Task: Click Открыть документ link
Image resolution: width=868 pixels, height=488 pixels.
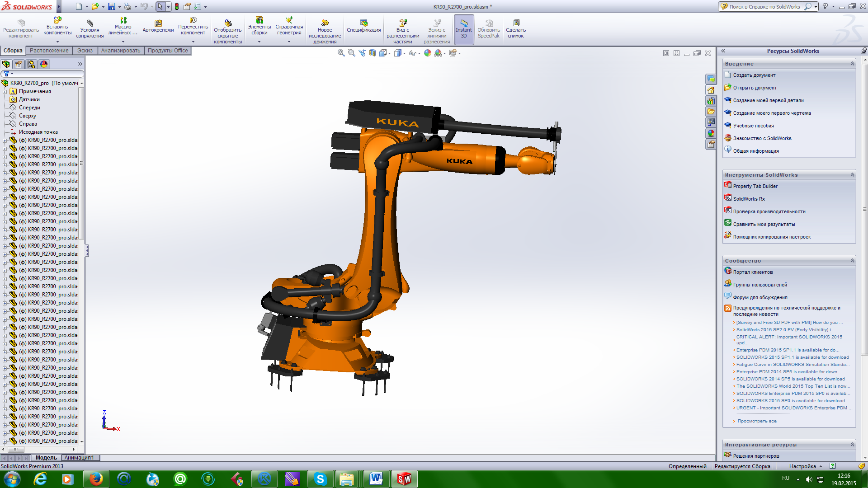Action: pos(755,88)
